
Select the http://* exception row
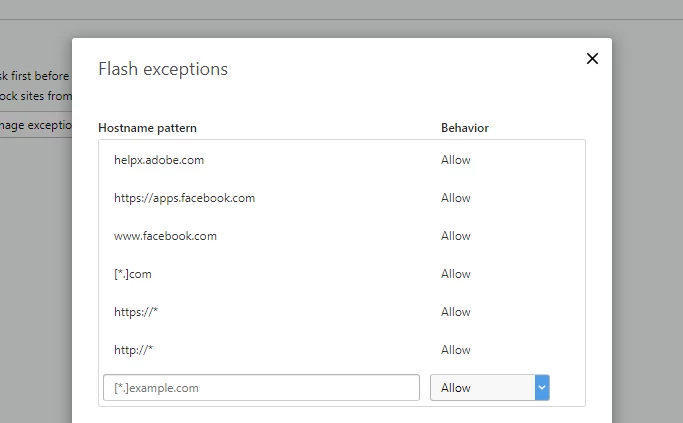pos(342,350)
